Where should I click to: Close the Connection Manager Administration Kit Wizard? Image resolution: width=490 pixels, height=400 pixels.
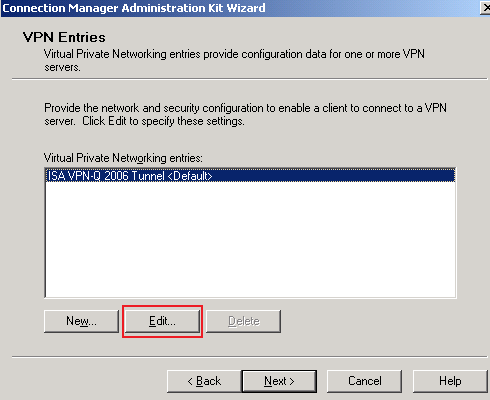click(x=485, y=8)
